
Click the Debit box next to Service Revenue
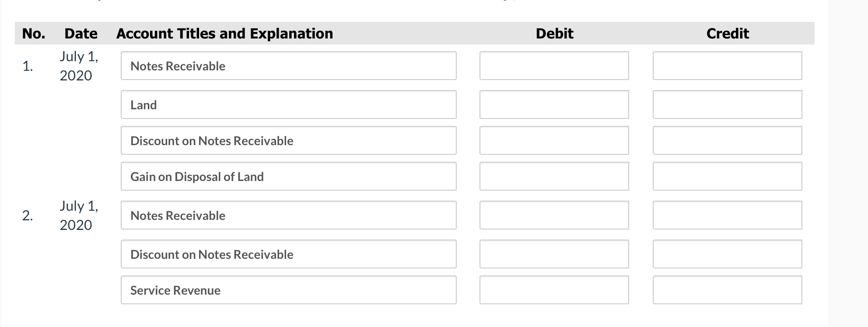(553, 289)
